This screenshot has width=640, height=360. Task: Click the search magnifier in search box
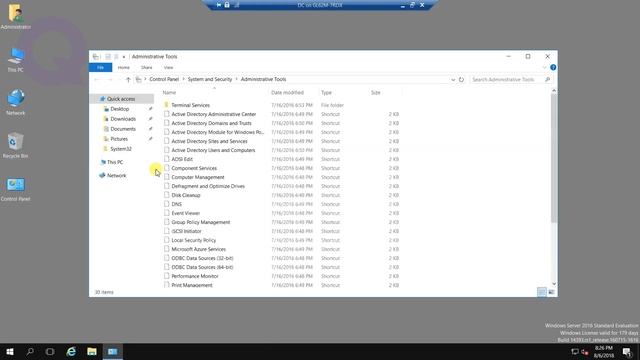click(x=547, y=80)
